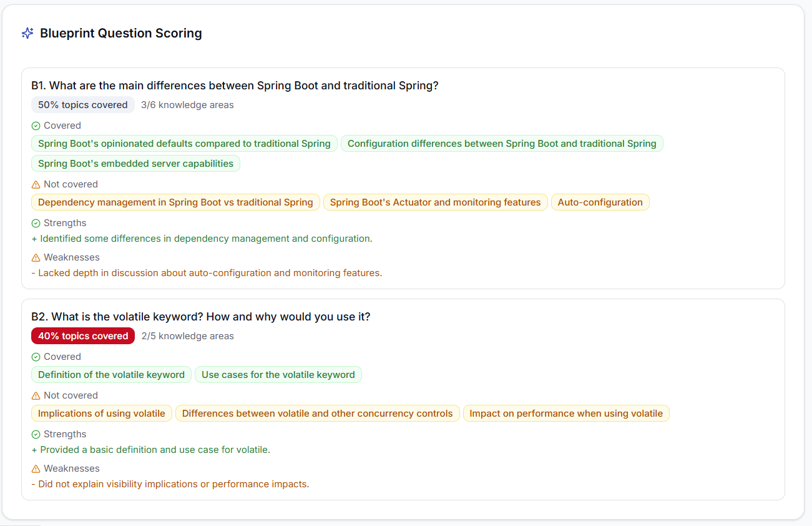This screenshot has height=526, width=812.
Task: Click the '50% topics covered' badge
Action: point(82,104)
